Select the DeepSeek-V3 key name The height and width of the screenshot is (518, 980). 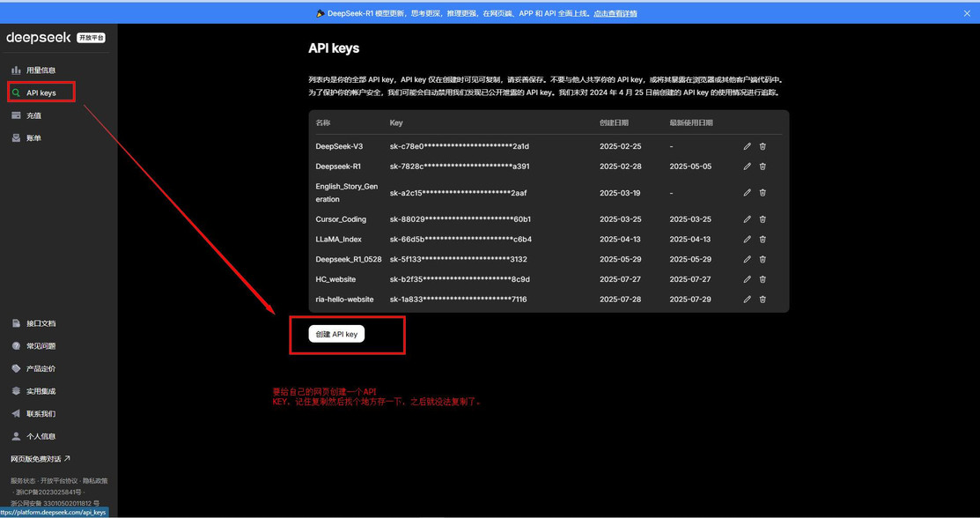coord(339,146)
